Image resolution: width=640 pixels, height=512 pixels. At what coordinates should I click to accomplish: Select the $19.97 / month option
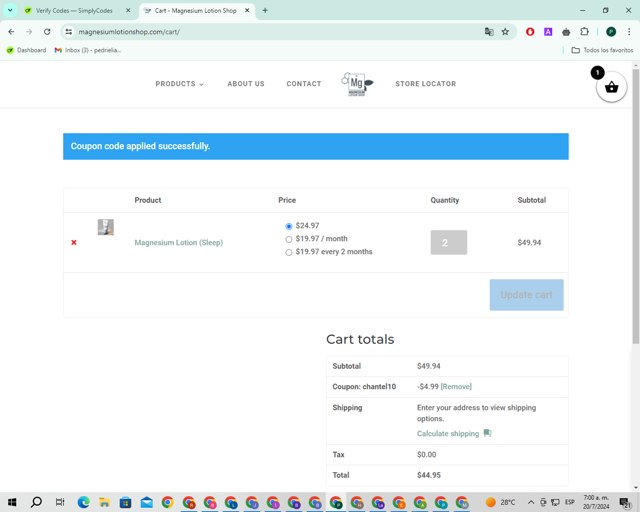coord(289,239)
